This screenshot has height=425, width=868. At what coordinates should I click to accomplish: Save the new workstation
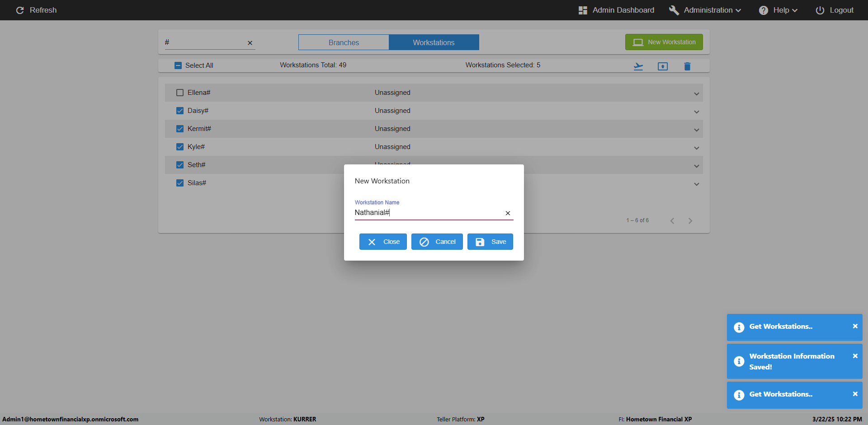point(490,242)
